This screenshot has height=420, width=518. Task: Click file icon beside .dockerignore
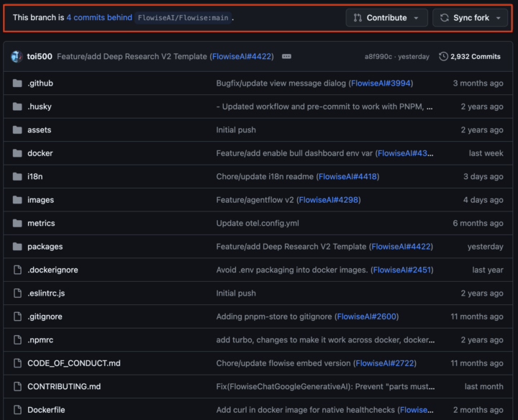click(17, 270)
